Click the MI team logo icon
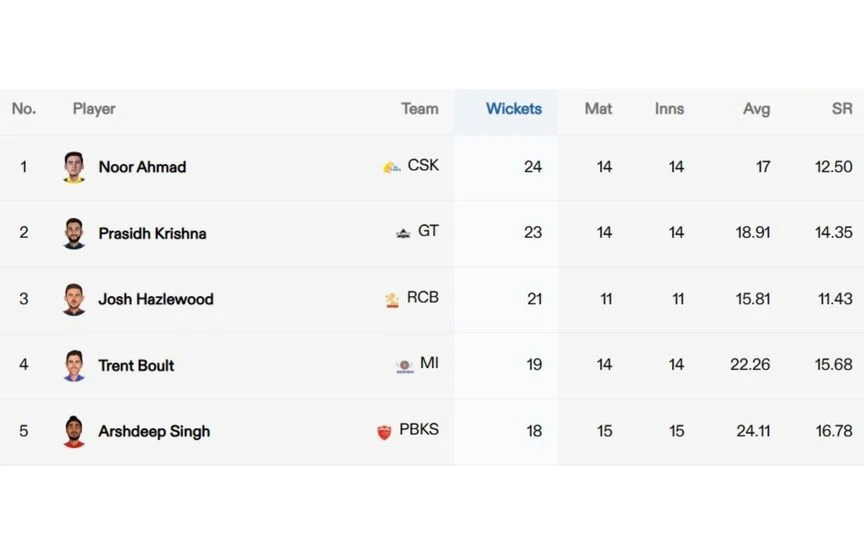This screenshot has height=540, width=864. click(404, 365)
